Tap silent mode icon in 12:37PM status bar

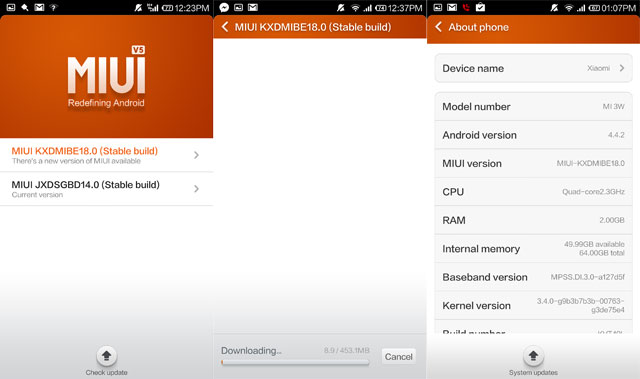pyautogui.click(x=341, y=8)
